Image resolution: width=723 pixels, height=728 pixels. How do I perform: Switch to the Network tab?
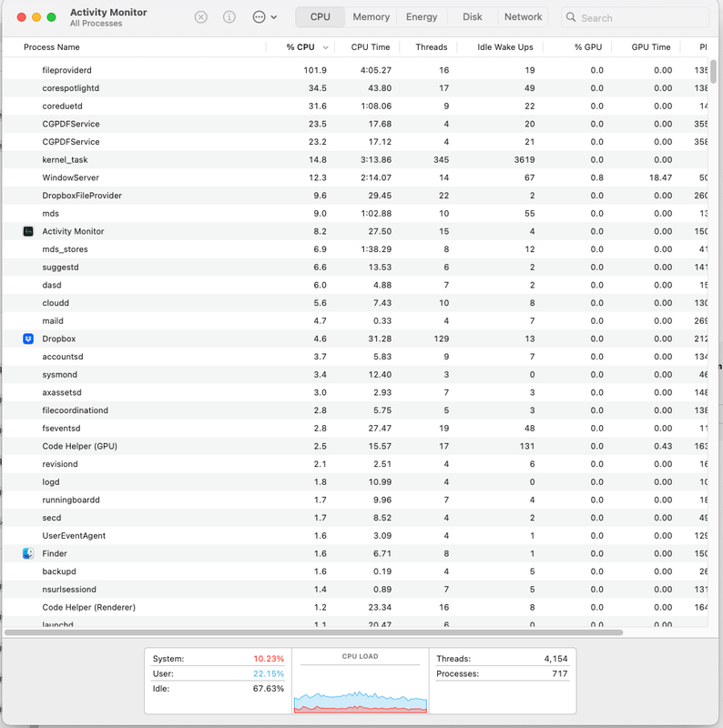coord(524,16)
